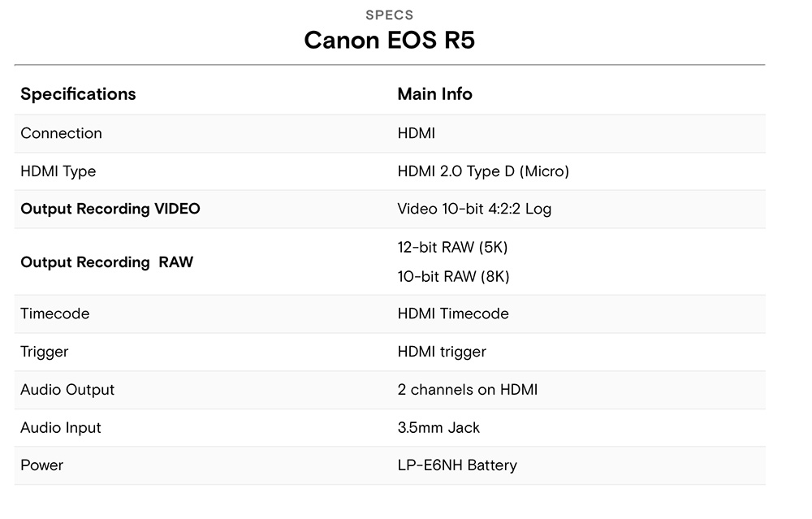Select the 12-bit RAW (5K) entry
Screen dimensions: 812x519
click(x=452, y=247)
